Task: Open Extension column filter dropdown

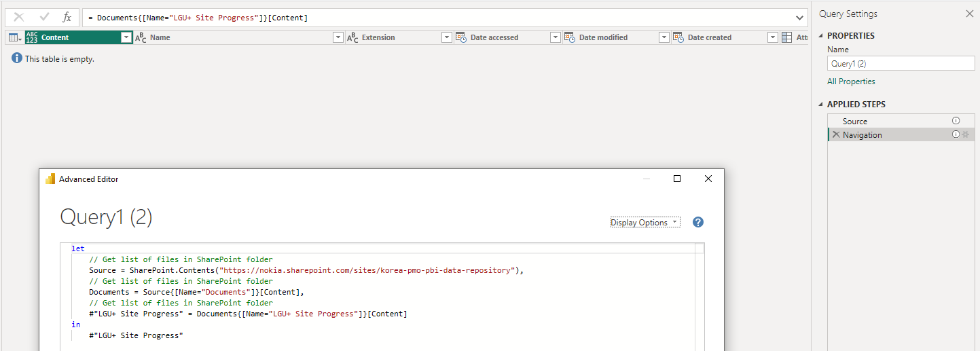Action: [446, 37]
